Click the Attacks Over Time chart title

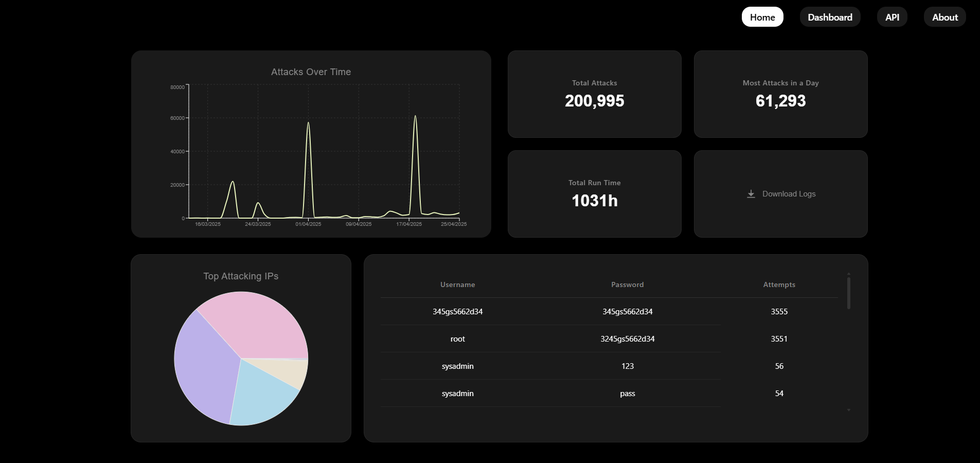click(x=311, y=72)
